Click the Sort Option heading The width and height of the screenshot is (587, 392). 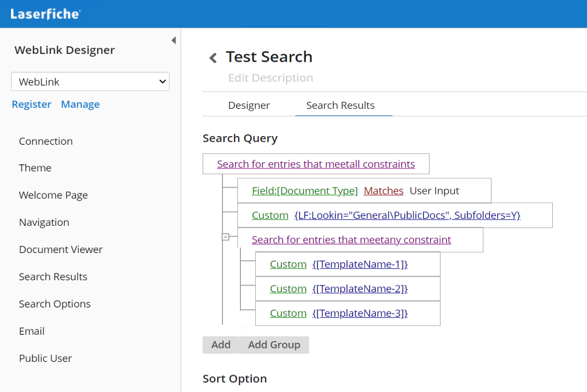coord(234,379)
